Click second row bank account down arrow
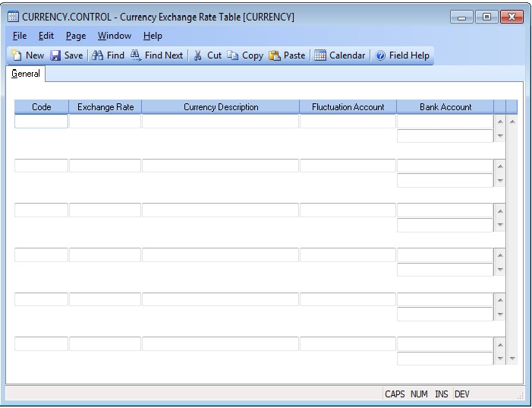This screenshot has height=408, width=532. 500,180
